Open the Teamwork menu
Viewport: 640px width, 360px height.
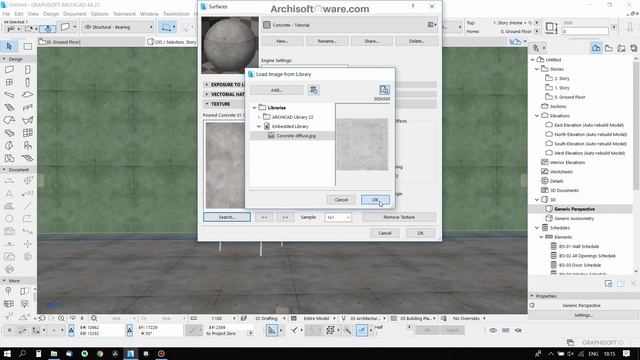124,14
